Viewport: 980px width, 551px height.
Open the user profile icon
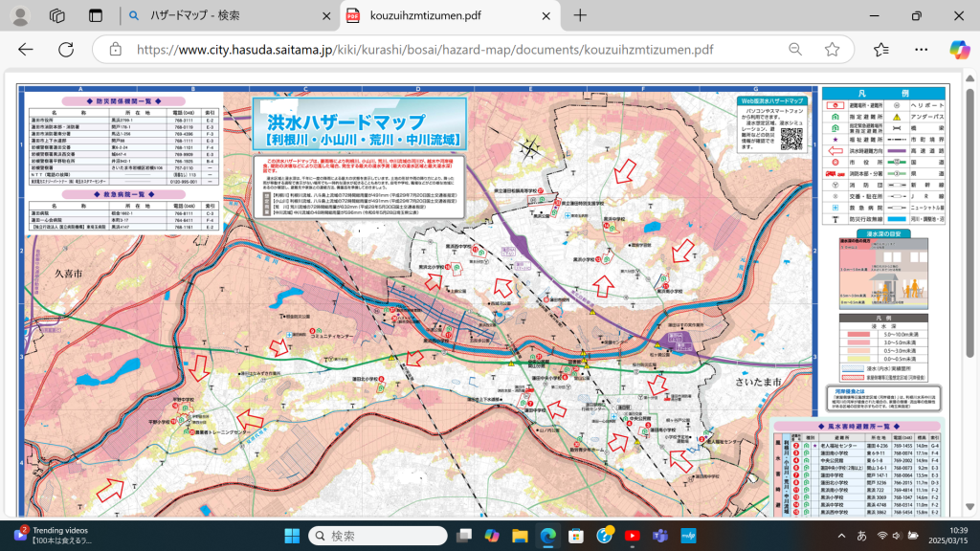[20, 16]
